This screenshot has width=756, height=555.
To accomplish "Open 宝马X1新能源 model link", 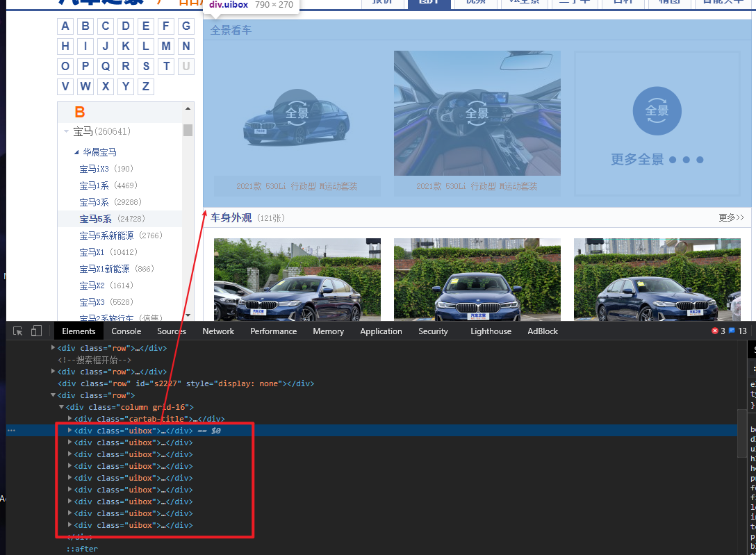I will (x=104, y=269).
